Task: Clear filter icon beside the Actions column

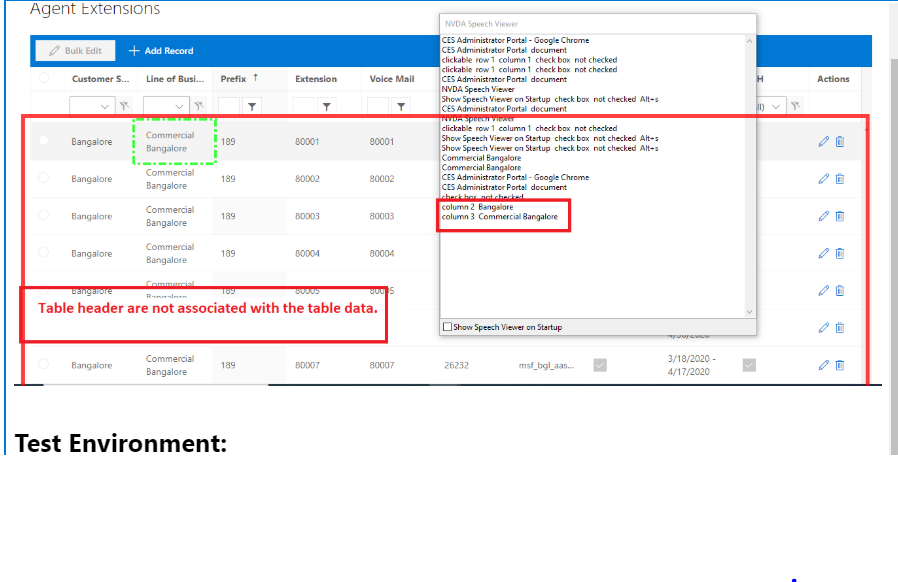Action: pos(795,106)
